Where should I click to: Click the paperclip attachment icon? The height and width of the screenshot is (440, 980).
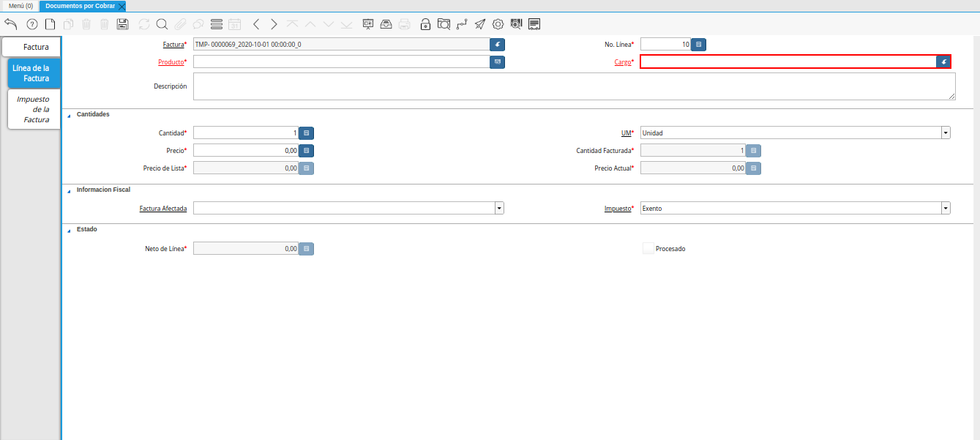point(180,24)
